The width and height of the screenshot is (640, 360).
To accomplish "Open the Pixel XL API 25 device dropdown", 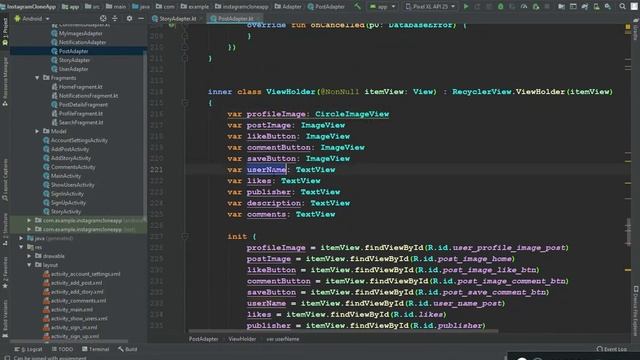I will click(430, 7).
